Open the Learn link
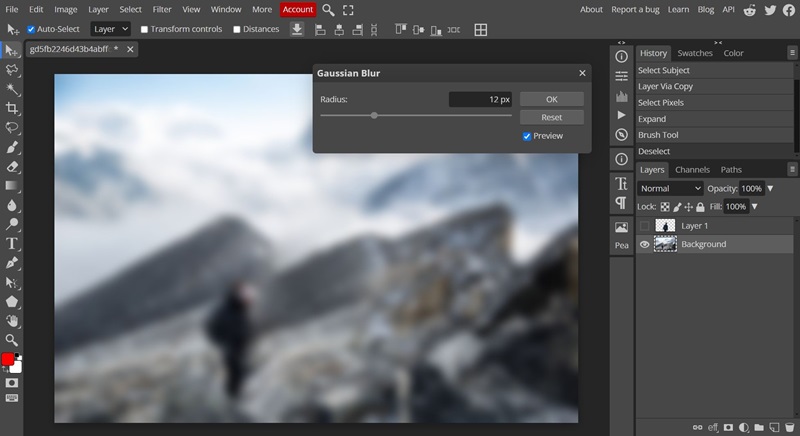 pos(678,10)
